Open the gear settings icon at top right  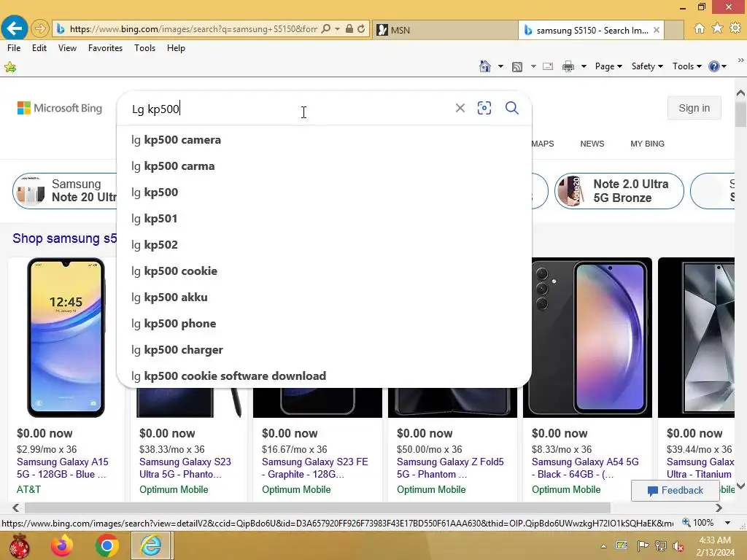735,28
